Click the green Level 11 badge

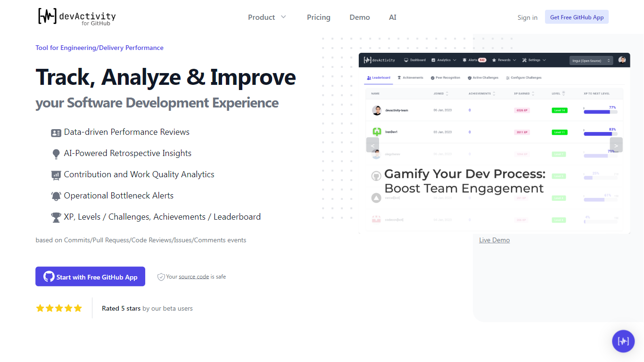click(x=560, y=132)
